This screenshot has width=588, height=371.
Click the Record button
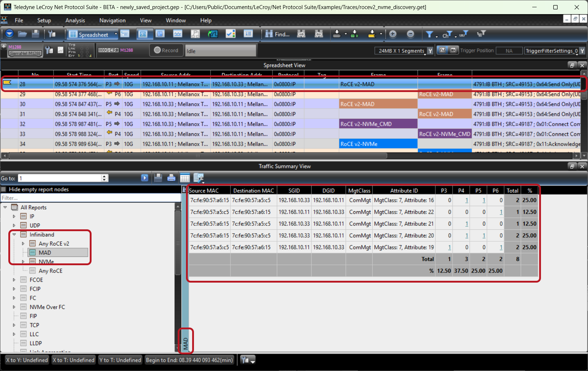[166, 50]
